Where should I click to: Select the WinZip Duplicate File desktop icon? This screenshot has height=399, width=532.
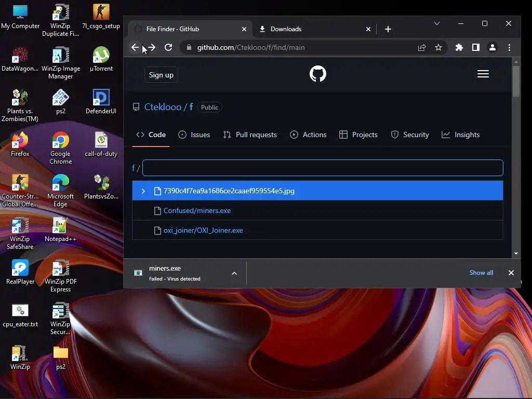coord(60,20)
